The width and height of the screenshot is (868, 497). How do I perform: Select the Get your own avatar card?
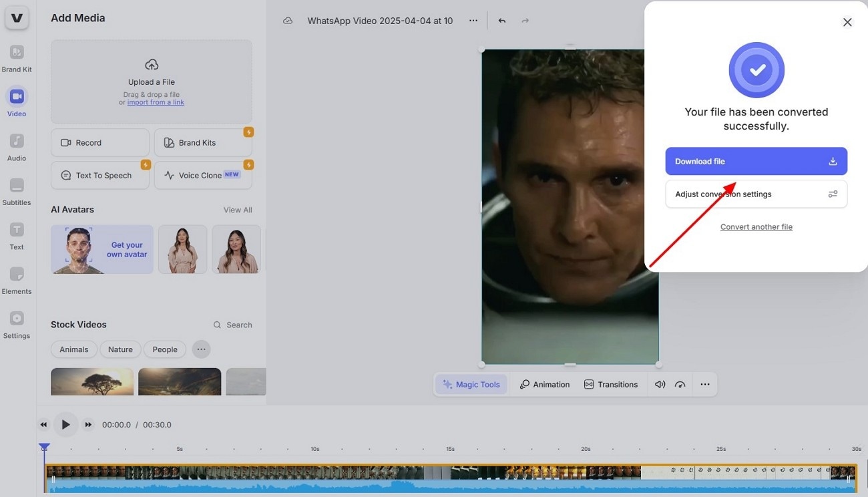(x=102, y=249)
